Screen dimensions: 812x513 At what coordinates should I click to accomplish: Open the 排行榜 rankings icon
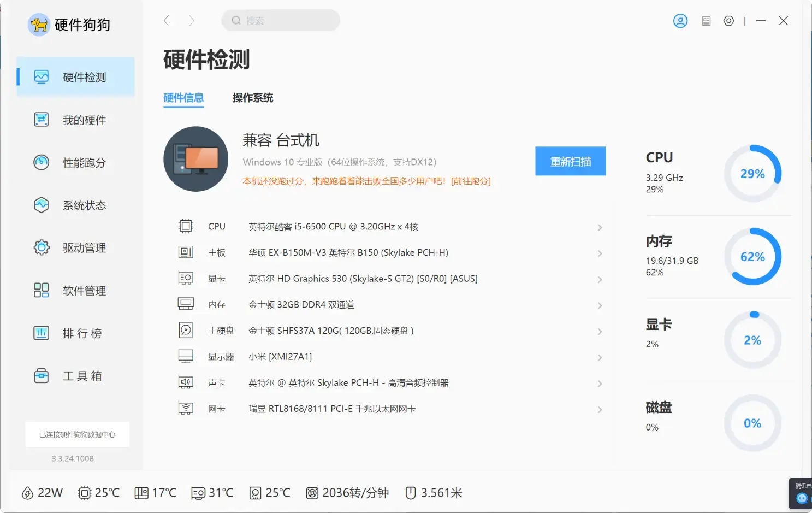click(41, 333)
